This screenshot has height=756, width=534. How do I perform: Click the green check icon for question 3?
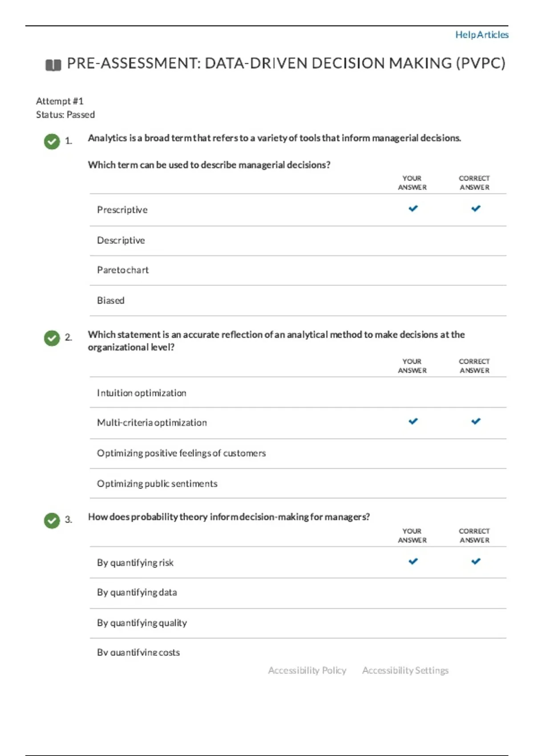tap(52, 520)
